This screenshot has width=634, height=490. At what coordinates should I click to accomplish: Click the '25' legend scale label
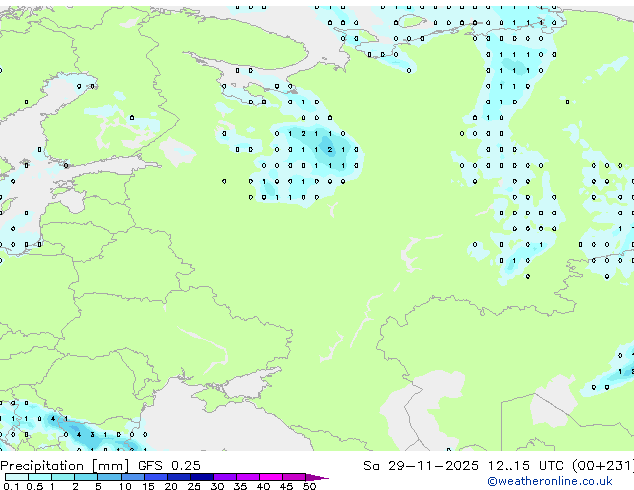point(194,486)
